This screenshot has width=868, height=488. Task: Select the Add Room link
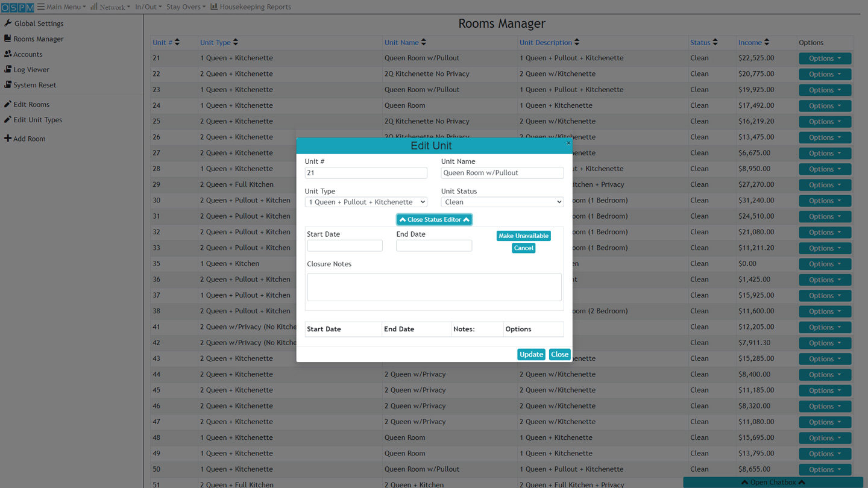(29, 139)
